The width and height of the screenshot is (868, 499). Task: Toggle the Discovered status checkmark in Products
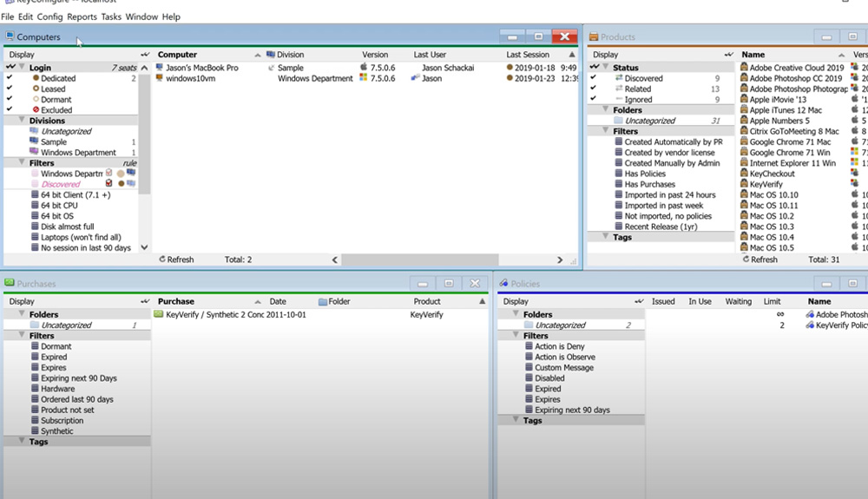(x=594, y=78)
